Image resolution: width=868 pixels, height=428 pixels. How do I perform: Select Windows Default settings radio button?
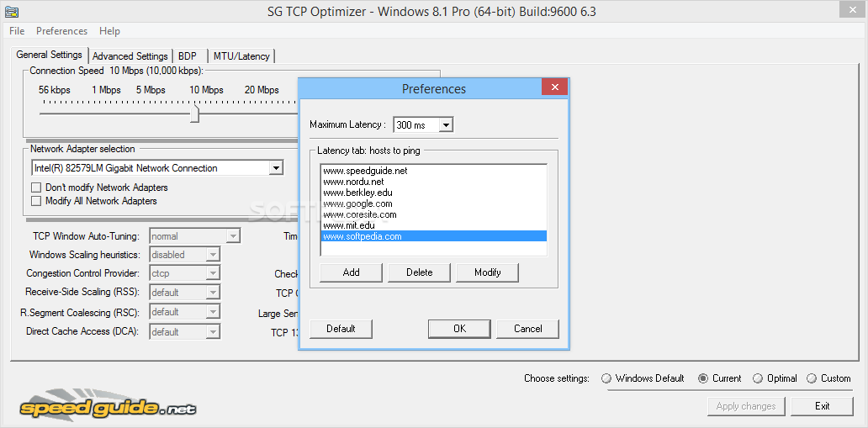606,378
